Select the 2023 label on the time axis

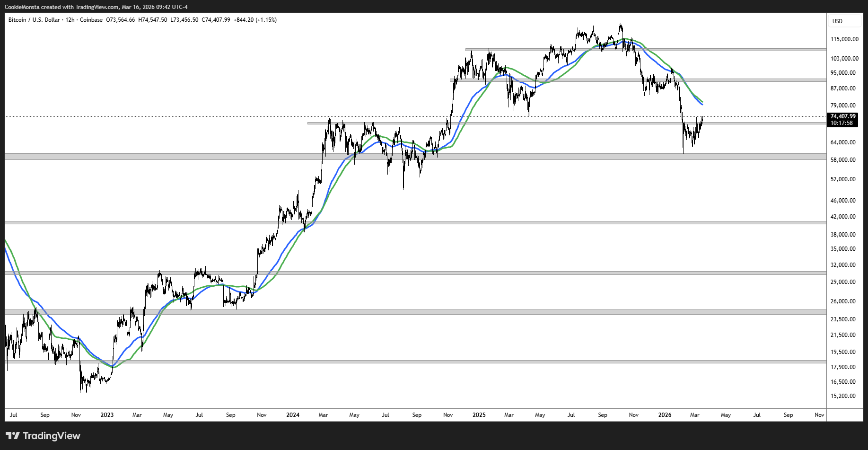point(107,415)
